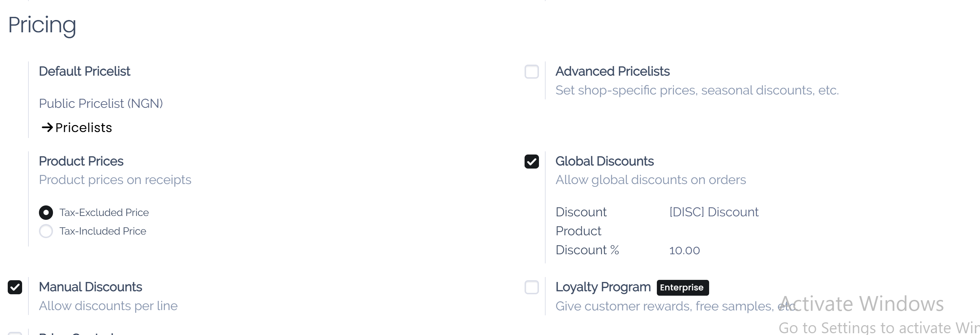Select the Tax-Included Price option
The image size is (980, 335).
pos(46,231)
